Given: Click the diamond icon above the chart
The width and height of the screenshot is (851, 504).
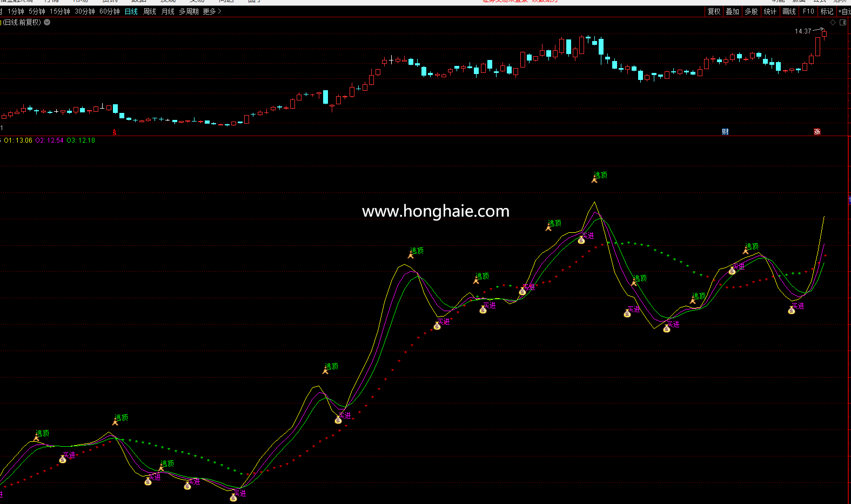Looking at the screenshot, I should [x=833, y=23].
